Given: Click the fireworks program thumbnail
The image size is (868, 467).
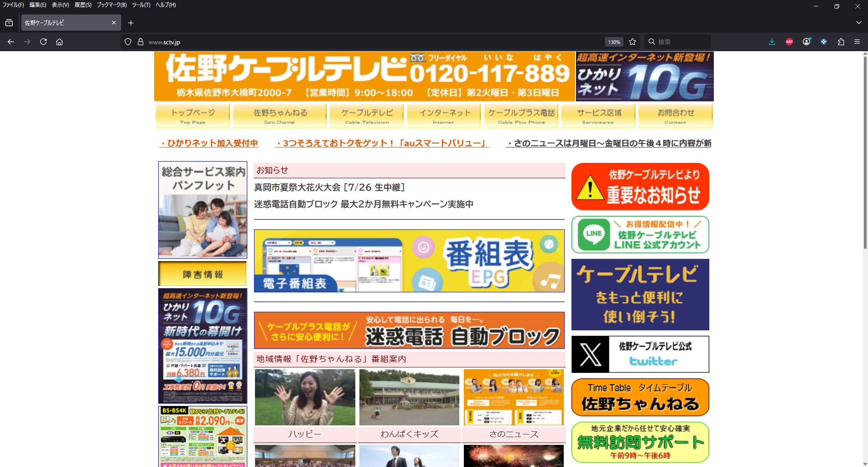Looking at the screenshot, I should (514, 456).
